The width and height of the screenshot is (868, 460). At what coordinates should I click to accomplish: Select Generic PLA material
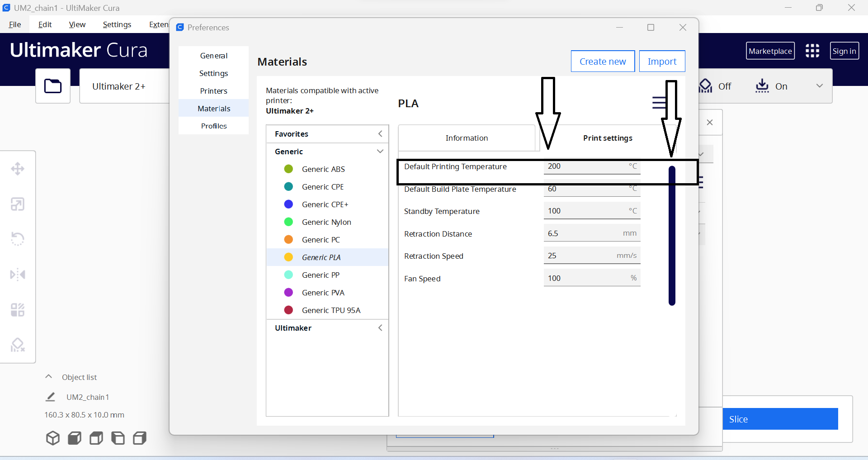tap(327, 257)
